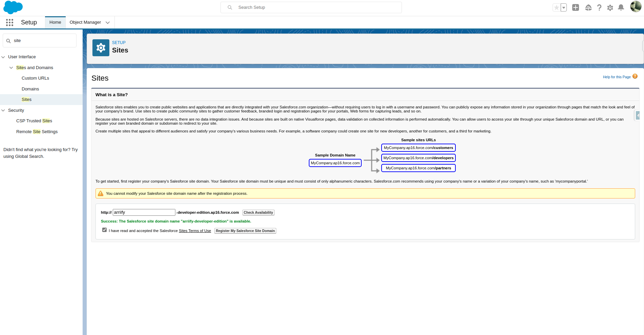Image resolution: width=644 pixels, height=335 pixels.
Task: Open the user profile avatar
Action: point(636,6)
